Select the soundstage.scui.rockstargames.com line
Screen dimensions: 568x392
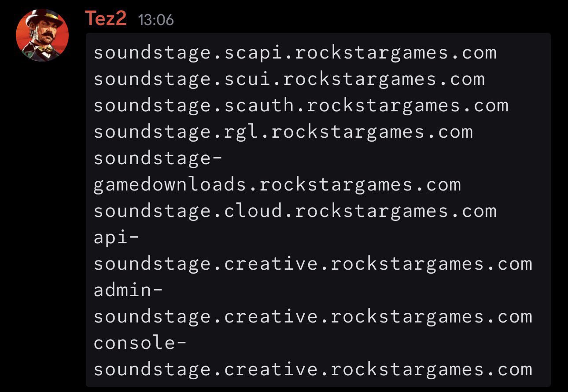point(289,80)
